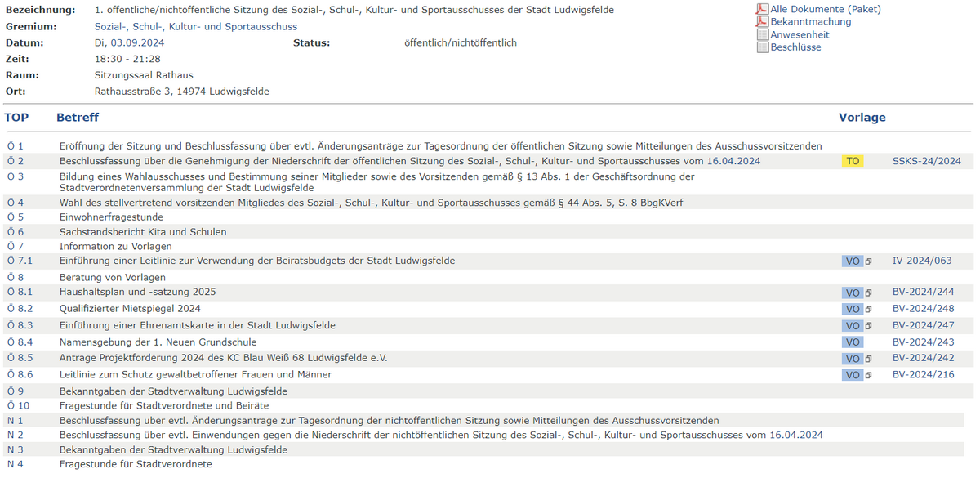980x478 pixels.
Task: Click attachments icon beside BV-2024/244
Action: 869,293
